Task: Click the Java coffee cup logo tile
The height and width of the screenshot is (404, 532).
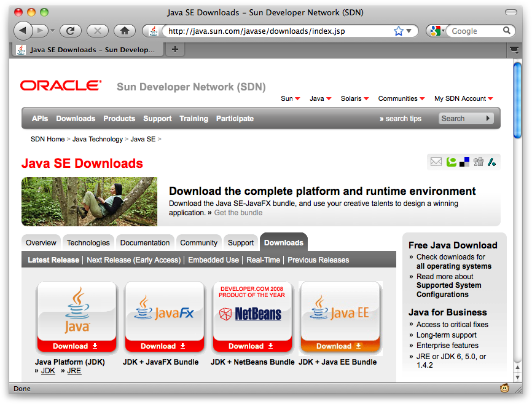Action: [77, 311]
